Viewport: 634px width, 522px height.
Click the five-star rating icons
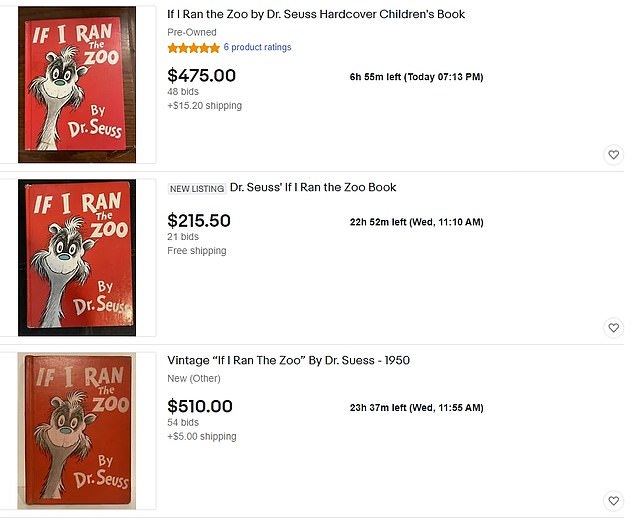pyautogui.click(x=193, y=48)
